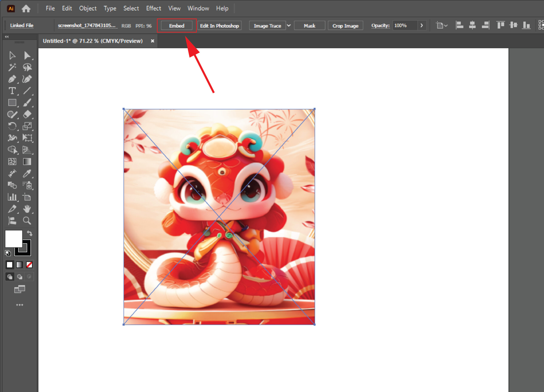The width and height of the screenshot is (544, 392).
Task: Click the Mask button
Action: (x=309, y=26)
